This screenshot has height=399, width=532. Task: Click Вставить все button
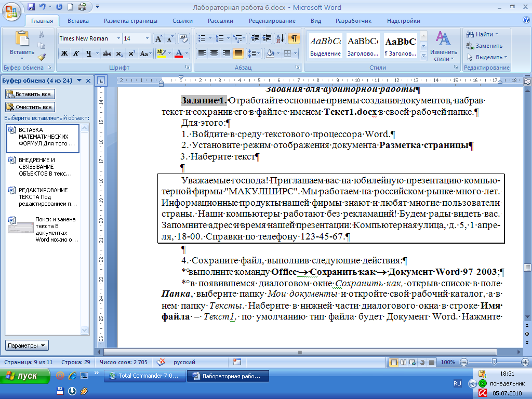pyautogui.click(x=30, y=94)
